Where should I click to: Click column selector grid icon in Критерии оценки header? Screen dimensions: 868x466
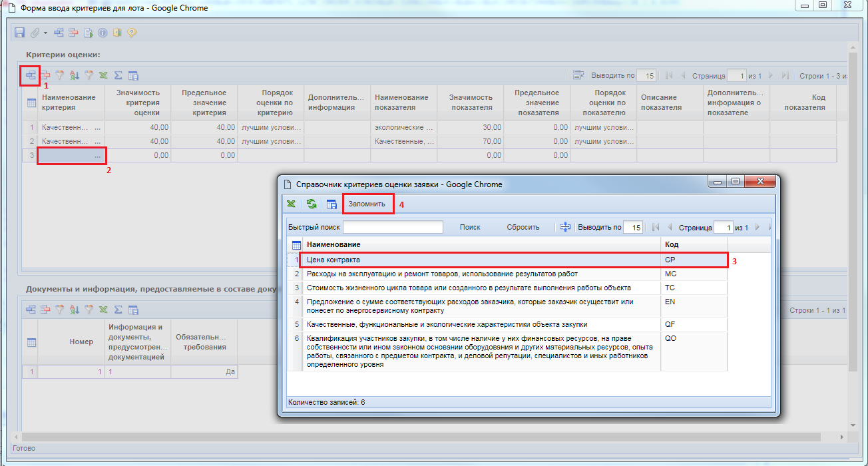pyautogui.click(x=31, y=103)
